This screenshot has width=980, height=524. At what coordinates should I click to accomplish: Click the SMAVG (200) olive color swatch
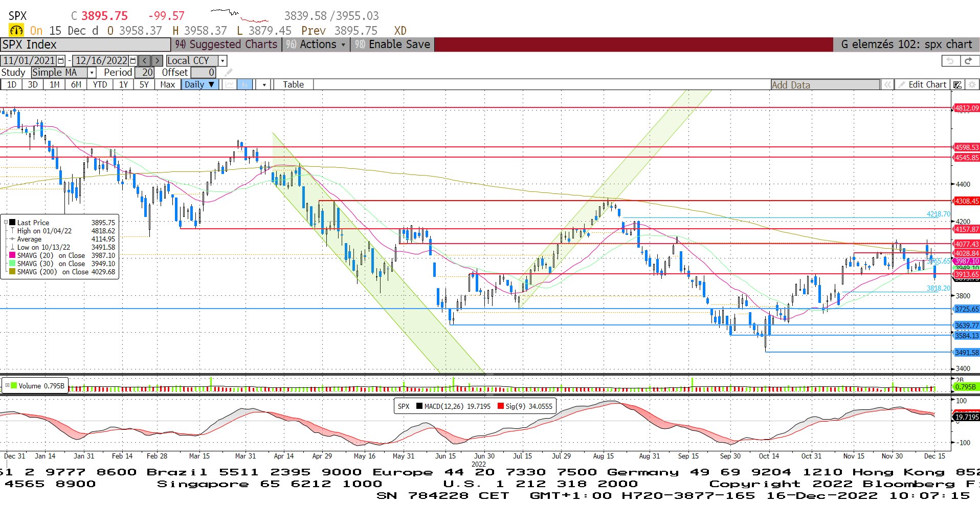point(12,271)
